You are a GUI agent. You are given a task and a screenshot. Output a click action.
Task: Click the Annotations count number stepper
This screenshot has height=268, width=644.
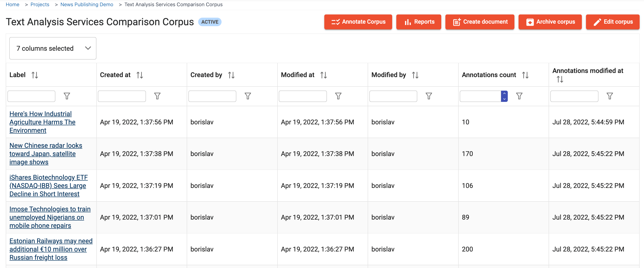click(x=504, y=96)
